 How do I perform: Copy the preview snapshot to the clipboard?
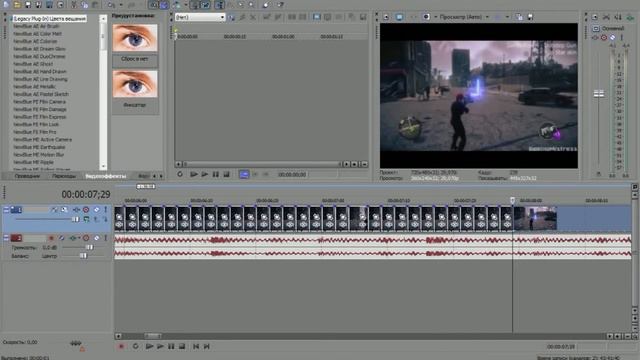click(519, 17)
